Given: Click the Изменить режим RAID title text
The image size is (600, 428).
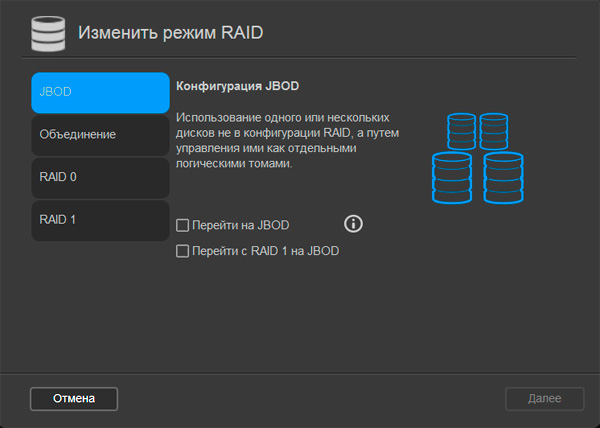Looking at the screenshot, I should pos(170,34).
